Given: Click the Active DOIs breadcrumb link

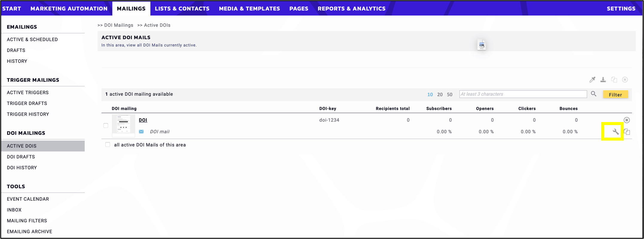Looking at the screenshot, I should click(157, 25).
